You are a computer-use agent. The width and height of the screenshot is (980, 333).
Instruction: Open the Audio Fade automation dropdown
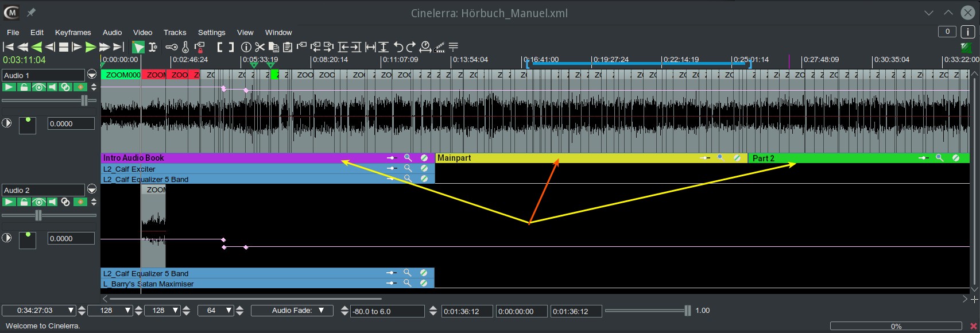[x=292, y=311]
